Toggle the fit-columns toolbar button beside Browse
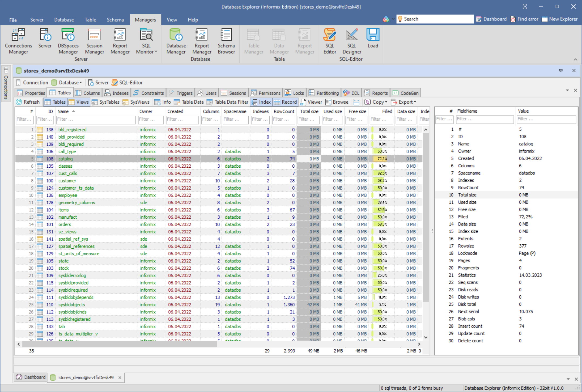 [x=356, y=102]
